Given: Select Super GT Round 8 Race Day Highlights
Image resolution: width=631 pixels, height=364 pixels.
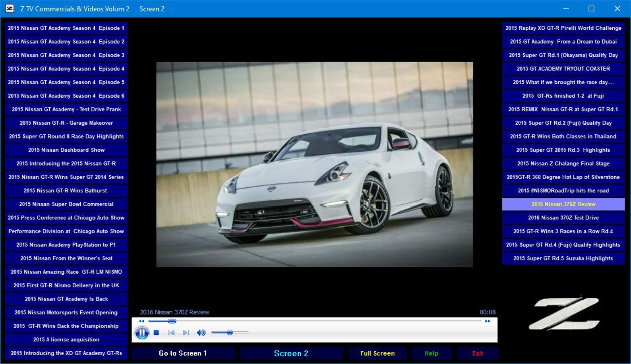Looking at the screenshot, I should pos(66,137).
